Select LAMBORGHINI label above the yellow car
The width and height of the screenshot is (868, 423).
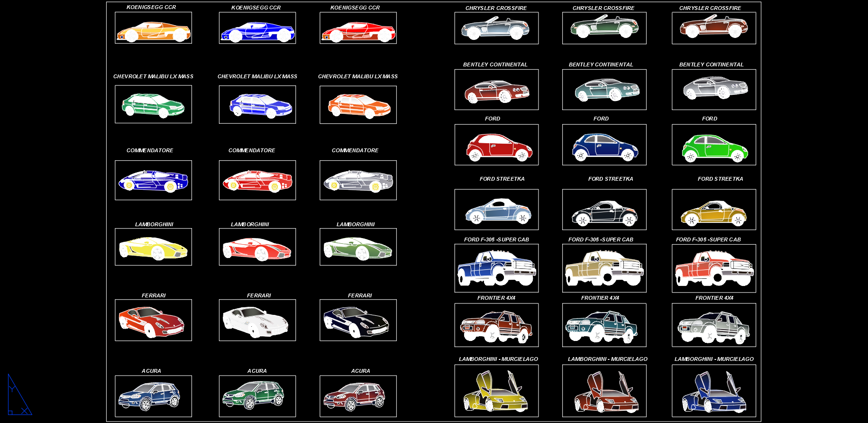pyautogui.click(x=154, y=224)
